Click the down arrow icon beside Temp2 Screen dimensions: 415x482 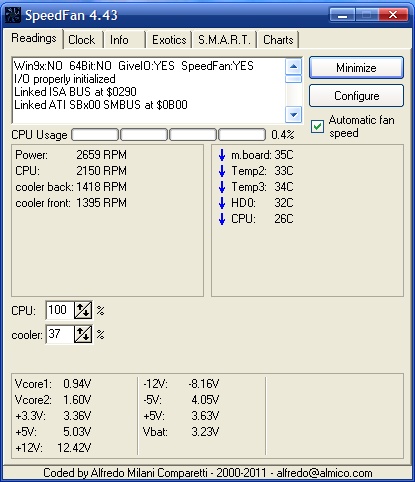click(x=222, y=171)
